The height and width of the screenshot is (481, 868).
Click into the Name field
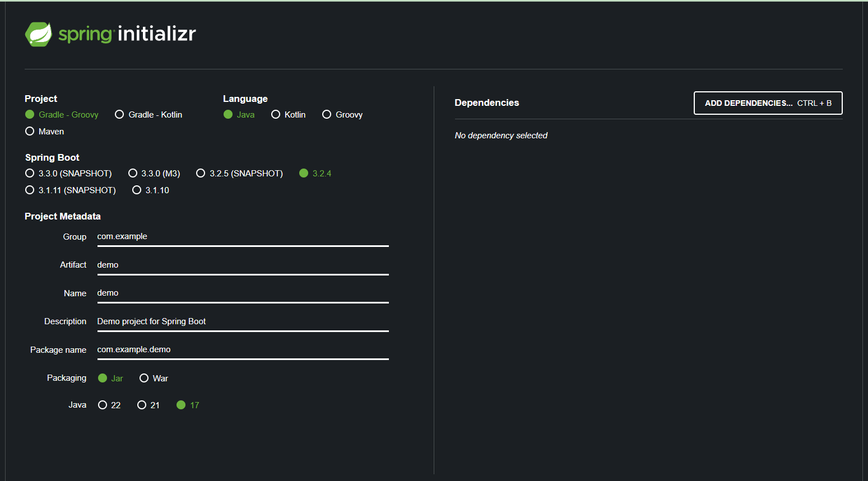pyautogui.click(x=243, y=293)
